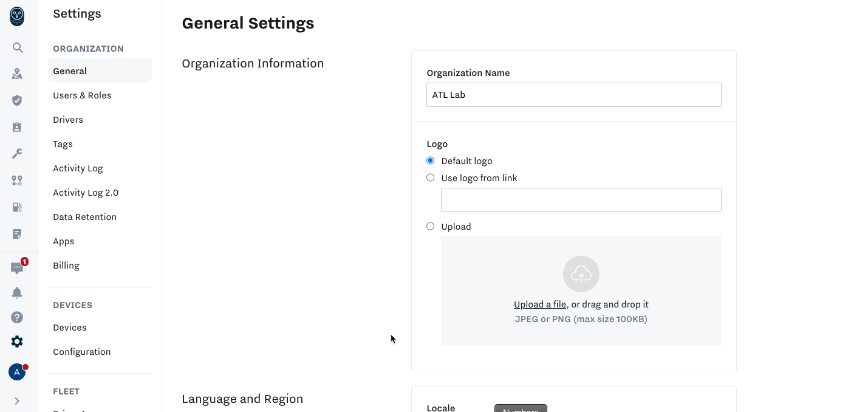Click the upload cloud icon

[x=581, y=274]
